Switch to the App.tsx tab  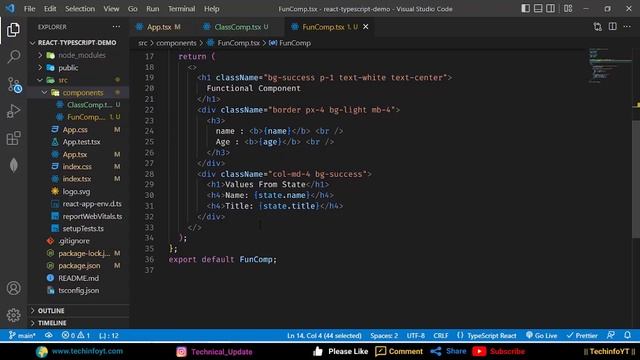tap(159, 27)
